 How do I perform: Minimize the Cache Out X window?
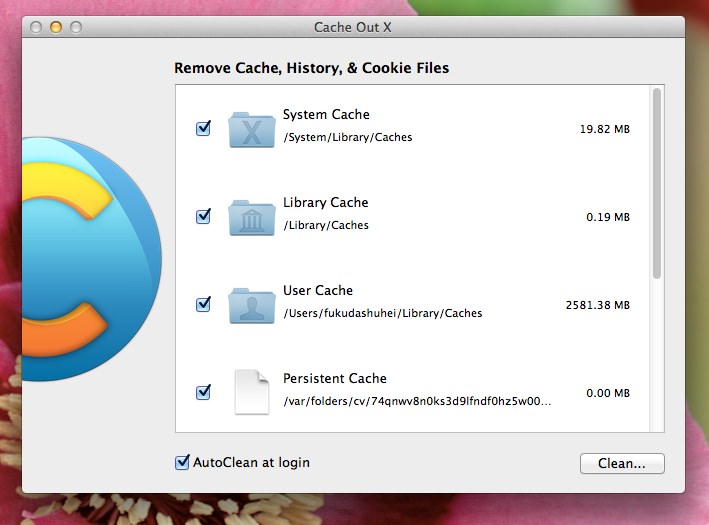coord(56,27)
